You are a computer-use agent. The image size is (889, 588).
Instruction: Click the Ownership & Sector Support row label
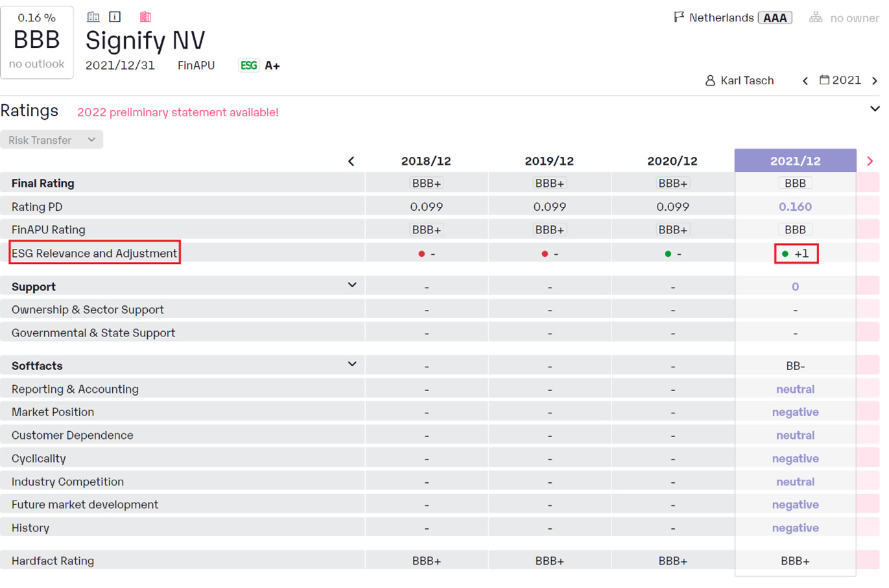coord(88,310)
